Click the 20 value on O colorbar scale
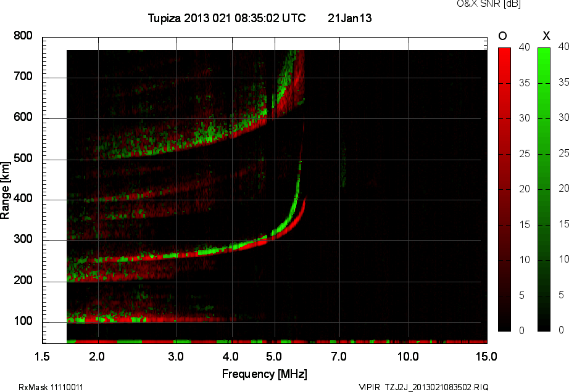Viewport: 569px width, 392px height. pos(525,189)
